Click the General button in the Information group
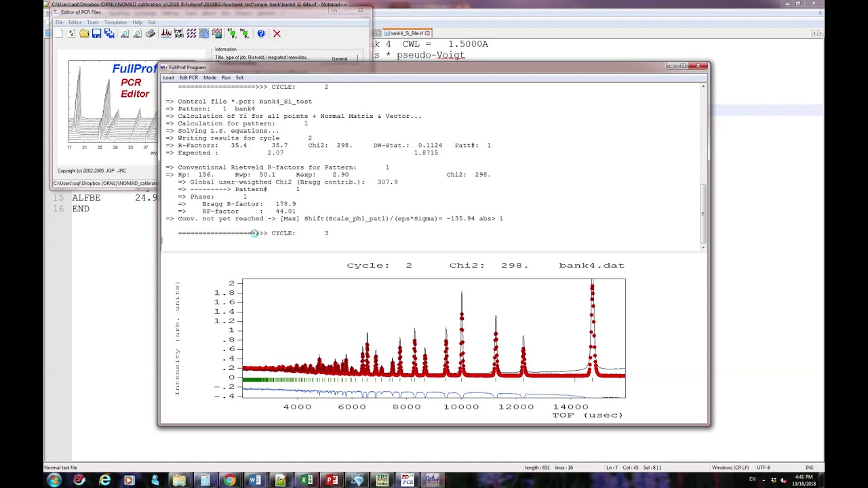 pyautogui.click(x=340, y=59)
